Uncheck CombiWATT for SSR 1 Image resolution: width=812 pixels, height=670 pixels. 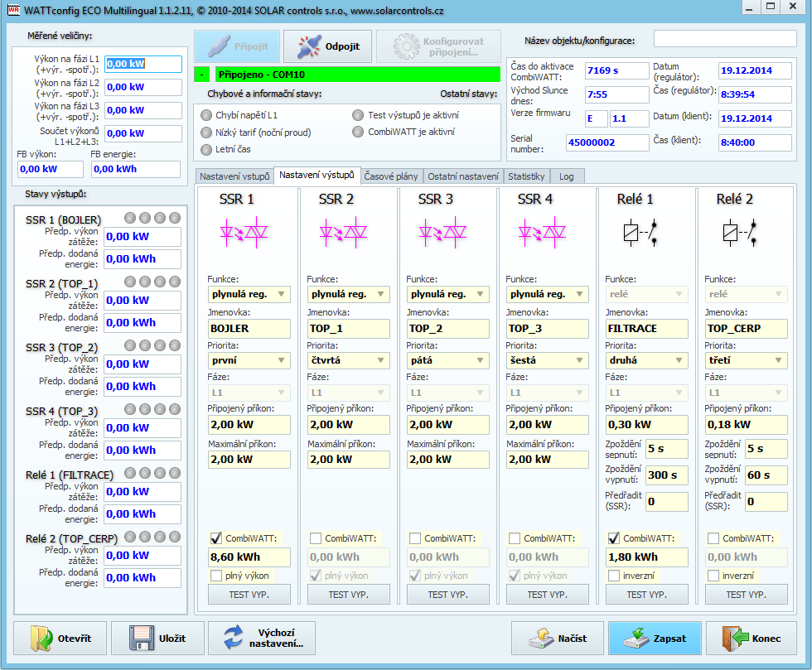(x=216, y=538)
